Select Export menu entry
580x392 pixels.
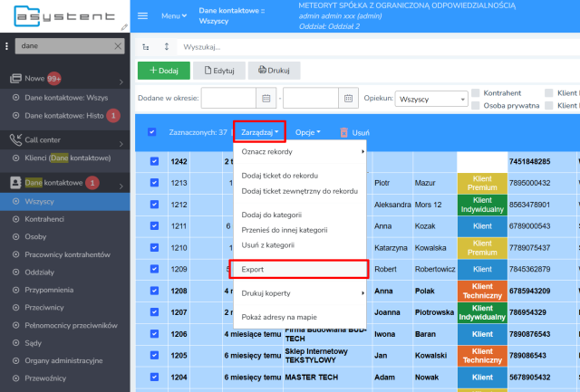pos(299,270)
